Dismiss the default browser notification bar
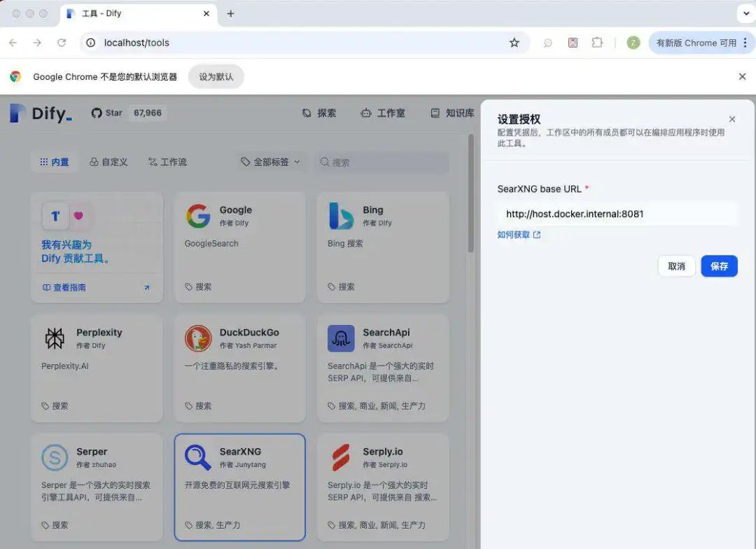Image resolution: width=756 pixels, height=549 pixels. [742, 76]
